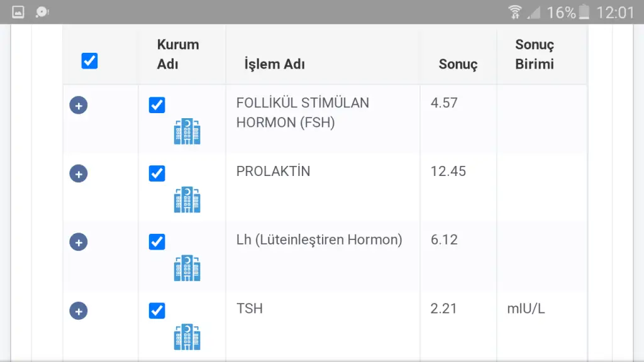Sort by Sonuç column header
The height and width of the screenshot is (362, 644).
[x=458, y=64]
